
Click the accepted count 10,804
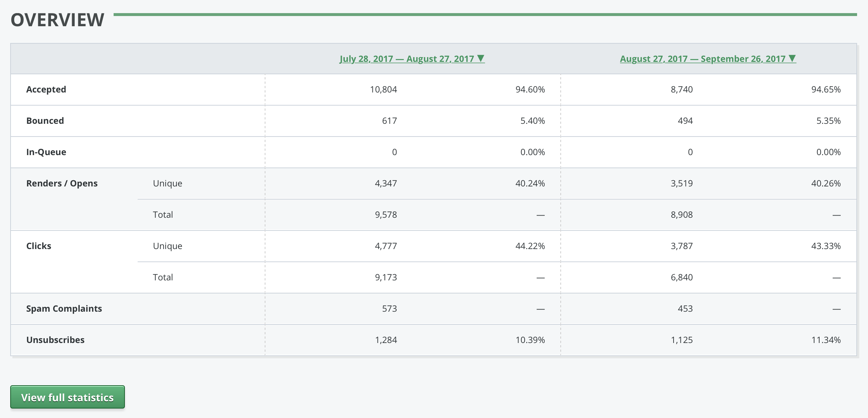(383, 90)
